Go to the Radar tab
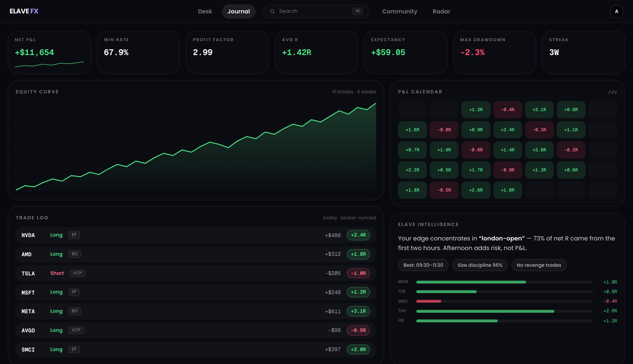Screen dimensions: 633x364 coord(441,11)
